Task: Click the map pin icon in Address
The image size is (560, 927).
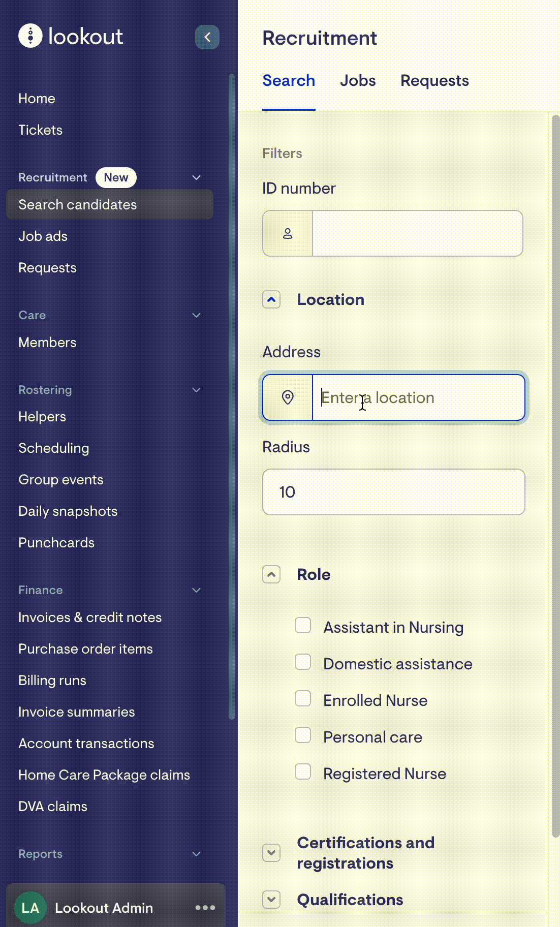Action: pos(288,397)
